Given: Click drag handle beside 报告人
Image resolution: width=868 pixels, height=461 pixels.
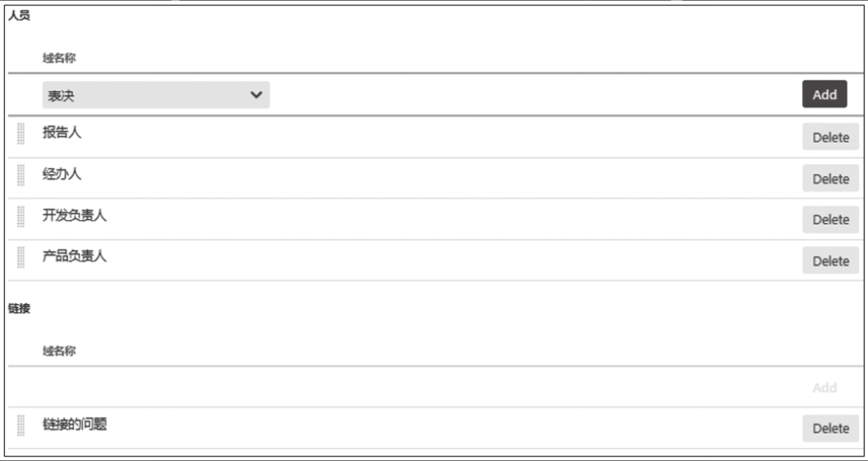Looking at the screenshot, I should tap(21, 133).
